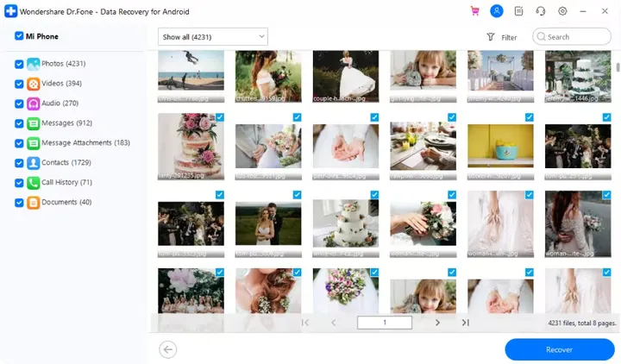The image size is (621, 364).
Task: Select Call History (71) in sidebar
Action: click(x=66, y=183)
